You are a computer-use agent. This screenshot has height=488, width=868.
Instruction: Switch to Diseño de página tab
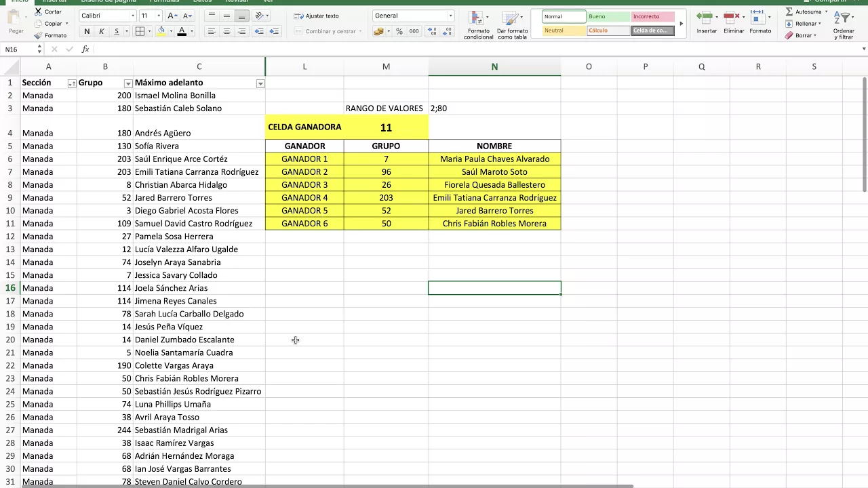[x=108, y=2]
